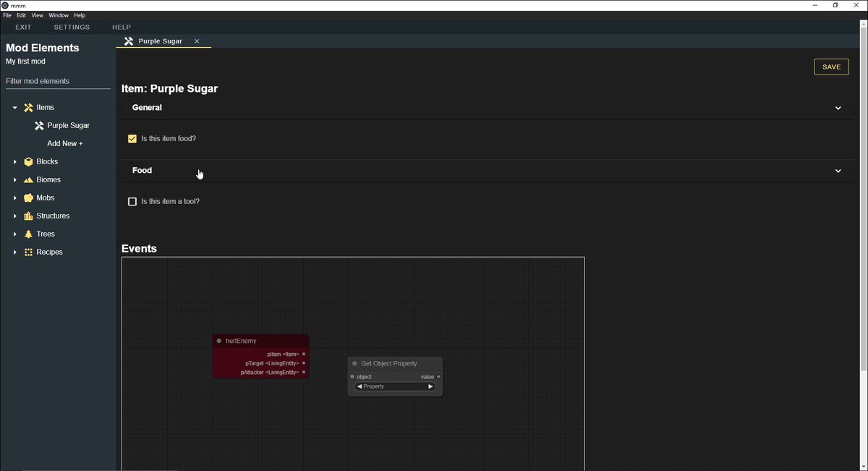868x471 pixels.
Task: Click the pAttacker output socket on hurtEnemy node
Action: coord(304,372)
